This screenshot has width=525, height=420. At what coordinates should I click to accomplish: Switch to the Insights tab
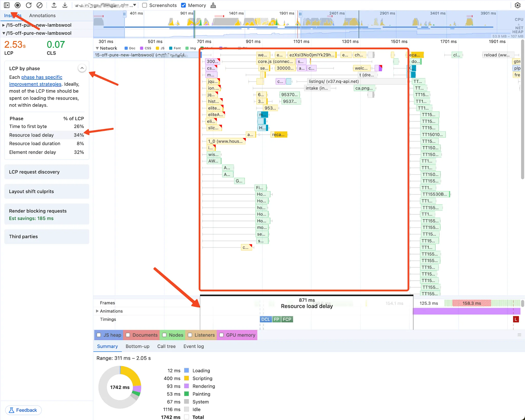12,15
